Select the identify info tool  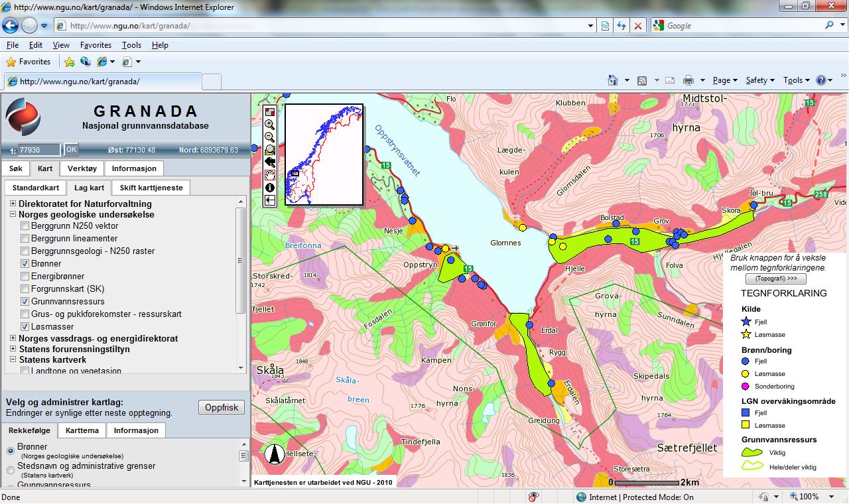pos(270,188)
